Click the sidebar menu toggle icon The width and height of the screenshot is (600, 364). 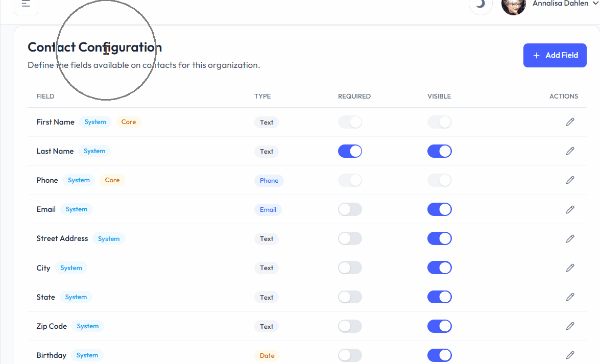26,4
